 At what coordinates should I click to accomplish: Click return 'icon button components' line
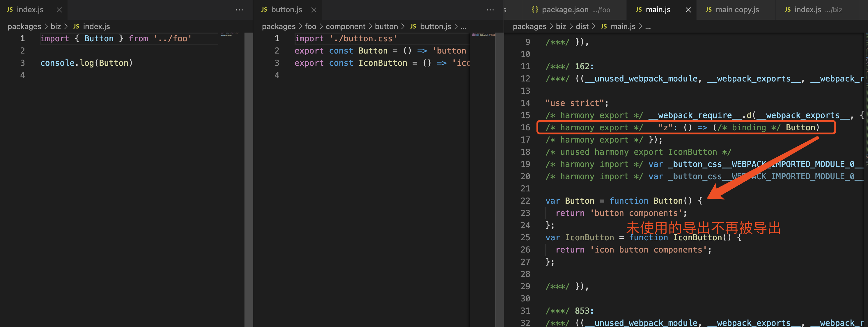point(633,250)
